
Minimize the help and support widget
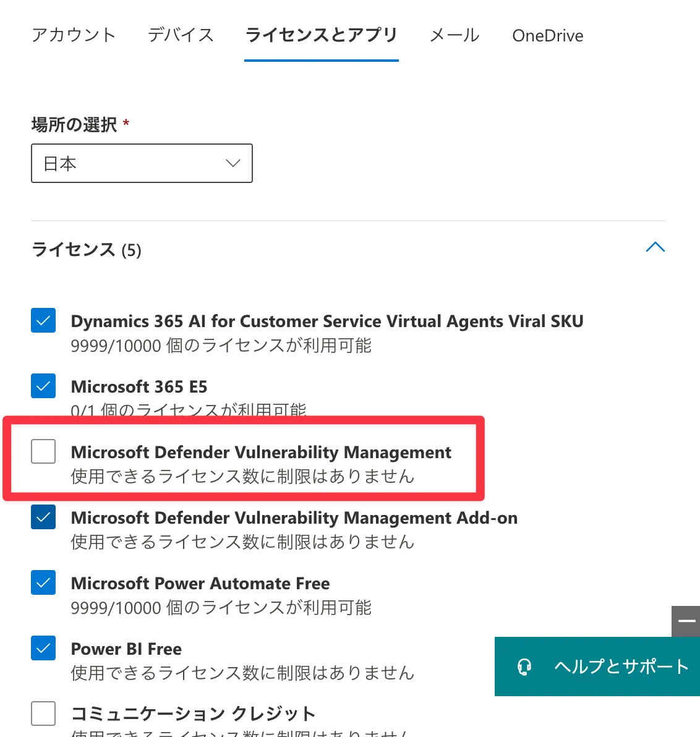click(x=686, y=621)
